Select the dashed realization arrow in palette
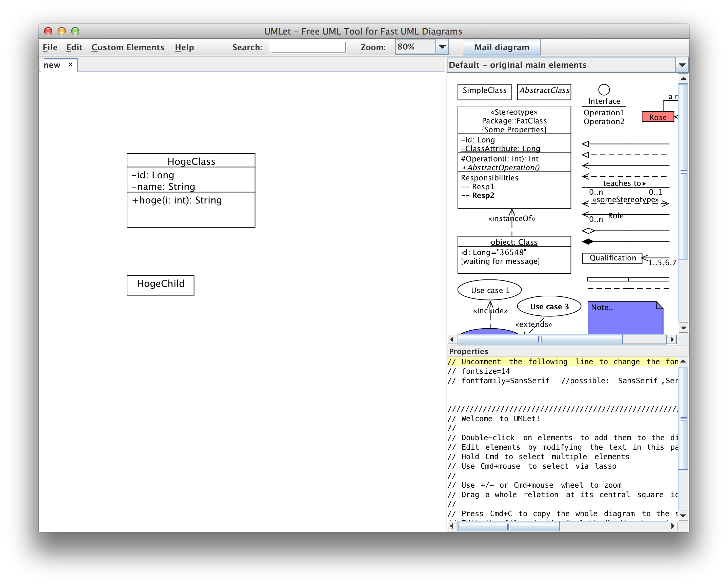728x586 pixels. [x=625, y=155]
